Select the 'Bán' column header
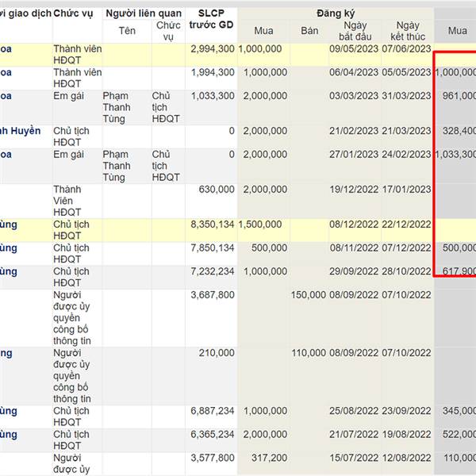The height and width of the screenshot is (476, 476). pos(309,31)
